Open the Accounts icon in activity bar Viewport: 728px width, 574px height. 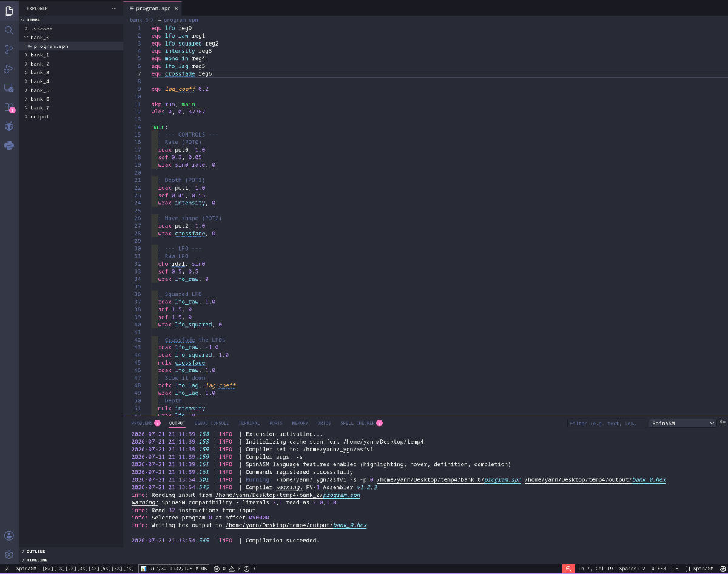click(x=9, y=535)
